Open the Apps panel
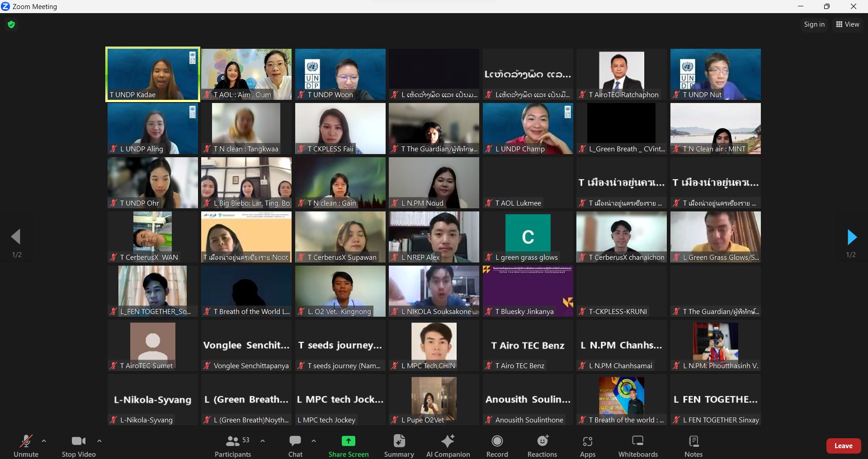 [587, 441]
